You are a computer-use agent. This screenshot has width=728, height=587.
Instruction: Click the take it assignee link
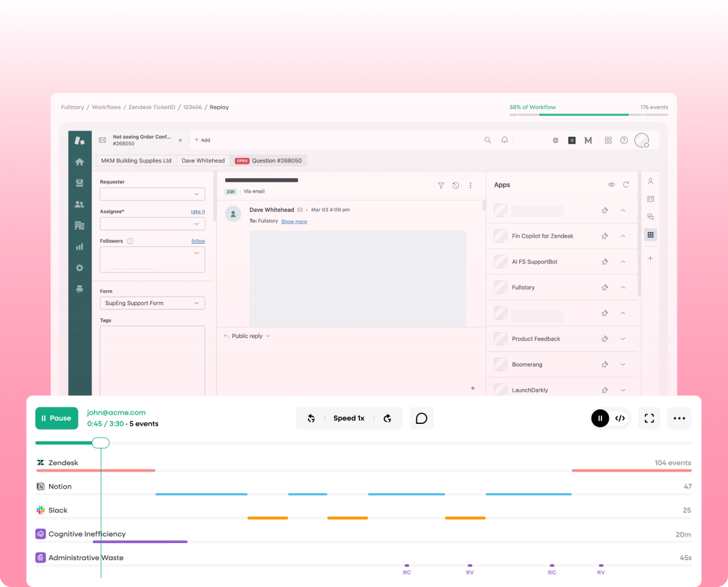pyautogui.click(x=198, y=211)
